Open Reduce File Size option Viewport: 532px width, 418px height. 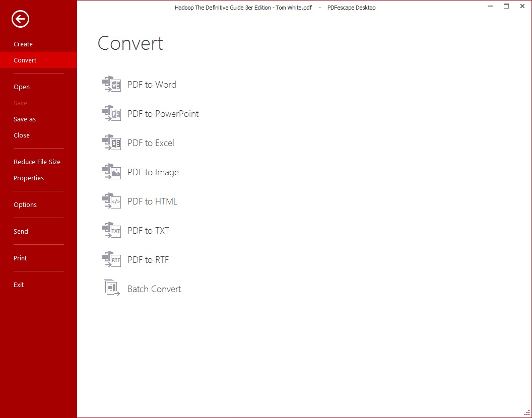click(38, 162)
